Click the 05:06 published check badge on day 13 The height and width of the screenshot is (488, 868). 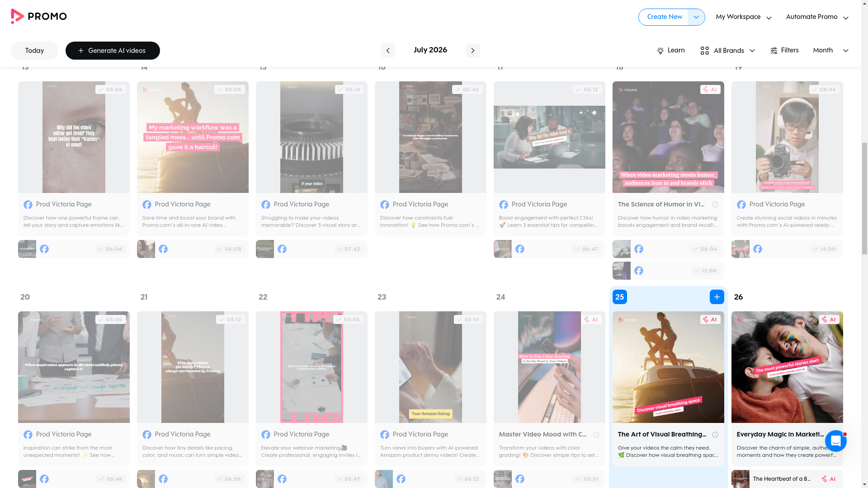click(111, 89)
